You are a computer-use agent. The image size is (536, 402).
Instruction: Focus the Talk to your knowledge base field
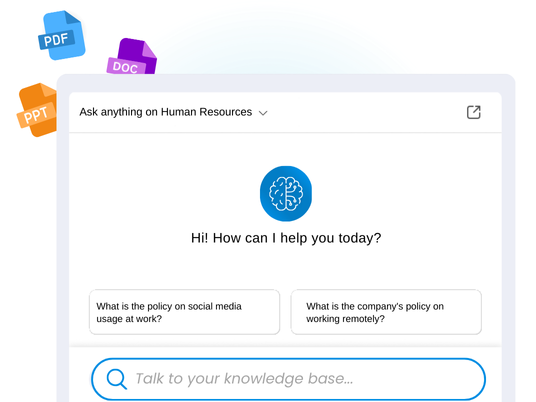tap(288, 379)
